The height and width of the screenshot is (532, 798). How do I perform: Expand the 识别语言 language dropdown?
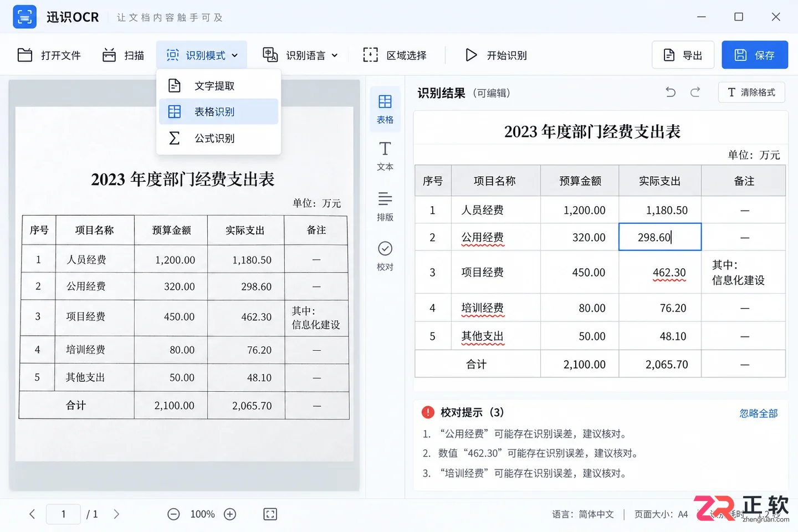[x=300, y=55]
